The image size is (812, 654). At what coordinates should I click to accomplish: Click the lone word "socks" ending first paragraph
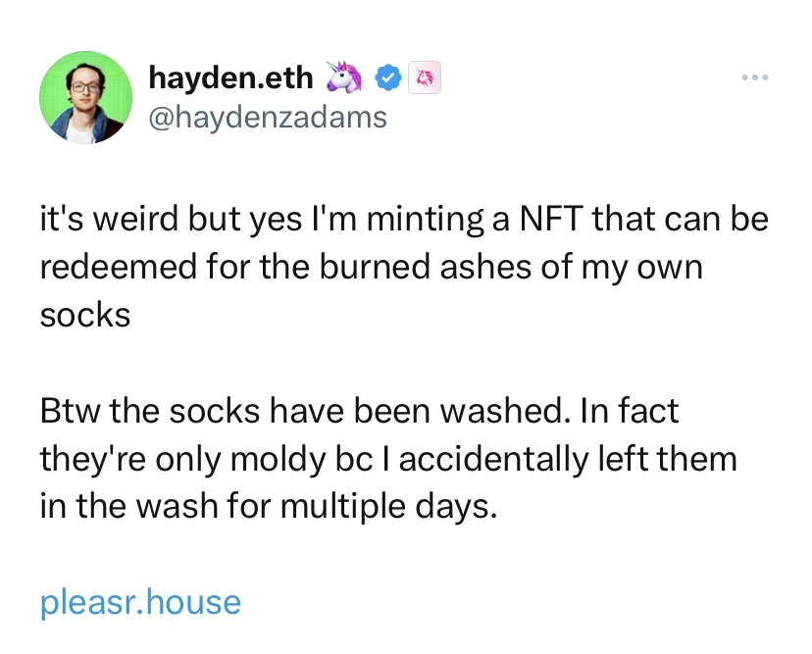click(85, 315)
